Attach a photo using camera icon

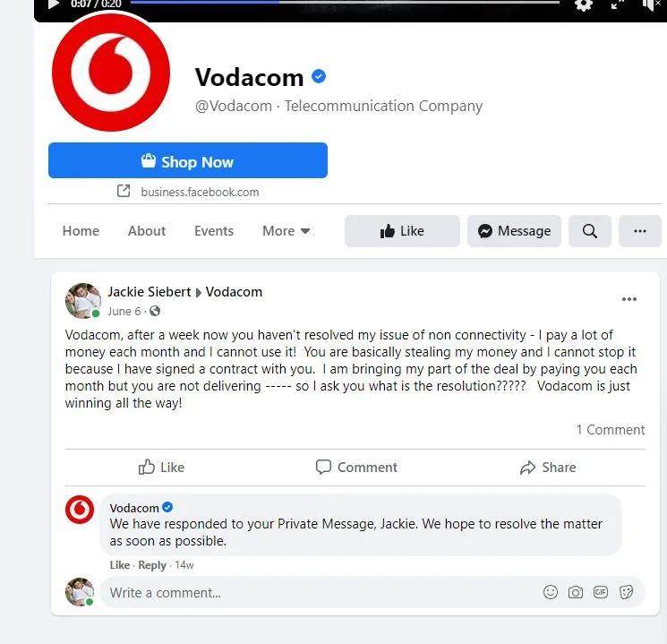pyautogui.click(x=576, y=592)
